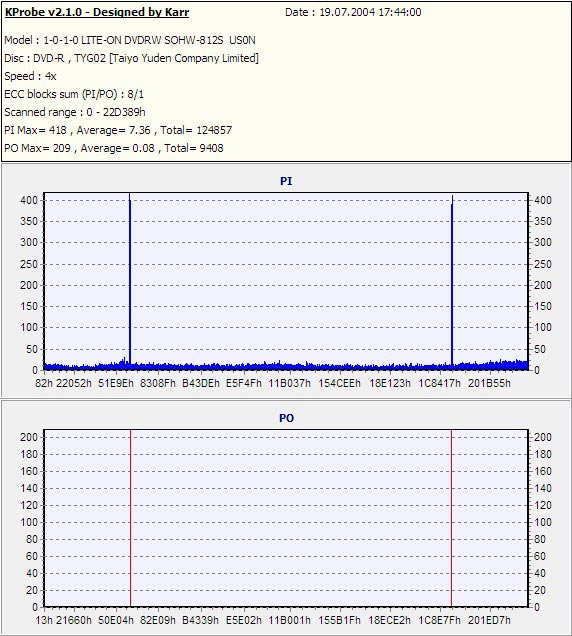Click the 11B037h label on PI axis
The height and width of the screenshot is (636, 572).
[289, 383]
